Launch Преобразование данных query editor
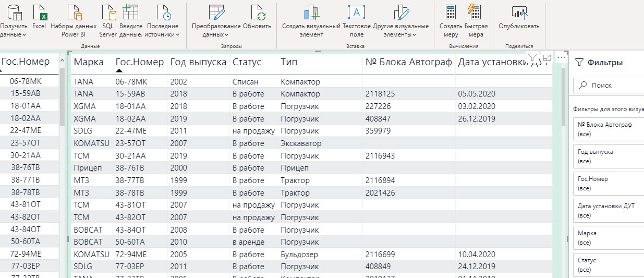The height and width of the screenshot is (278, 644). pos(216,20)
